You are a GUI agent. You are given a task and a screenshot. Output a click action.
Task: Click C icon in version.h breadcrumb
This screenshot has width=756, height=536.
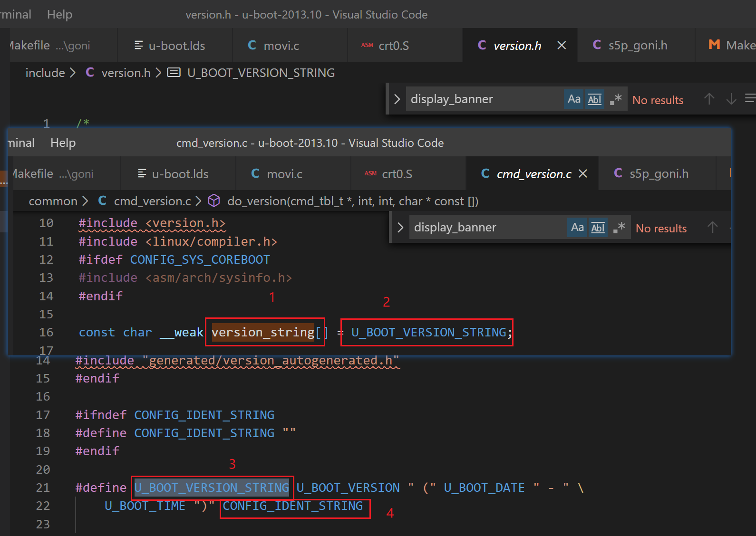coord(89,72)
